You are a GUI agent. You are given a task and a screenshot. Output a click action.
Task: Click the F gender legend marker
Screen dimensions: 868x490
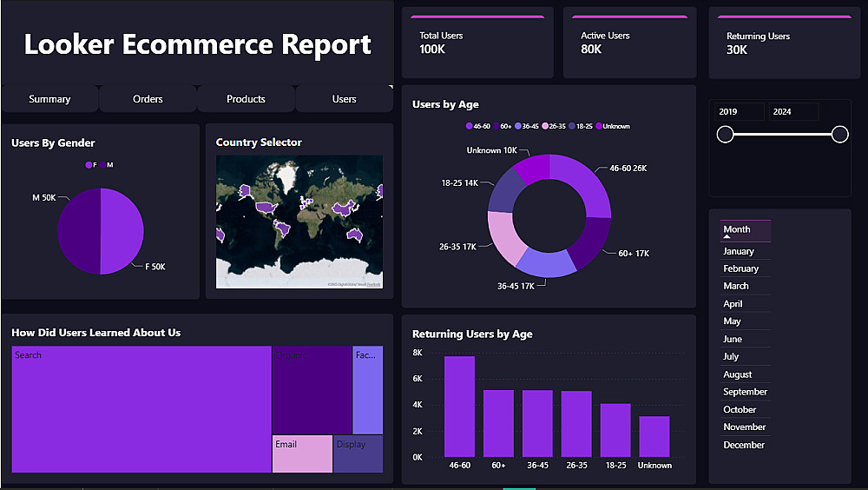tap(89, 164)
